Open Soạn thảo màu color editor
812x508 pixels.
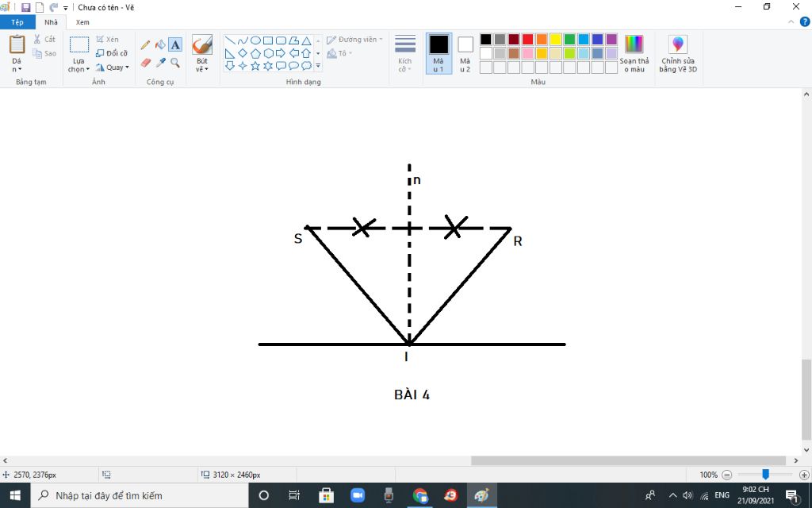[634, 54]
